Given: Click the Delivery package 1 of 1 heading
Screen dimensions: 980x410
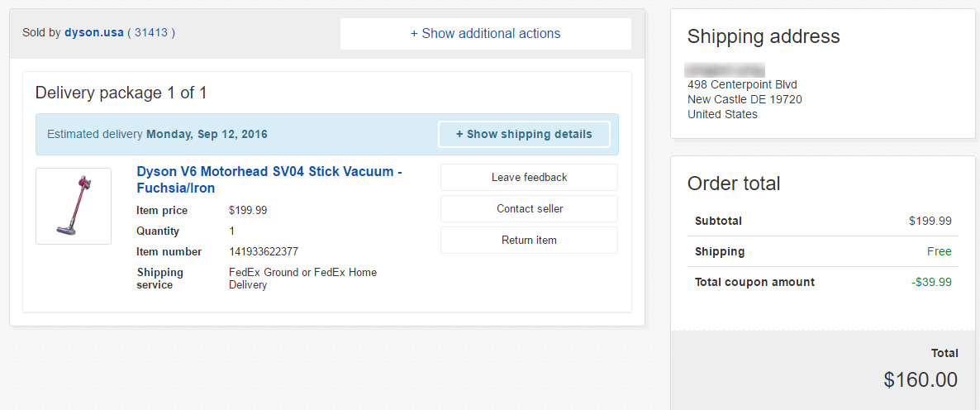Looking at the screenshot, I should 121,93.
